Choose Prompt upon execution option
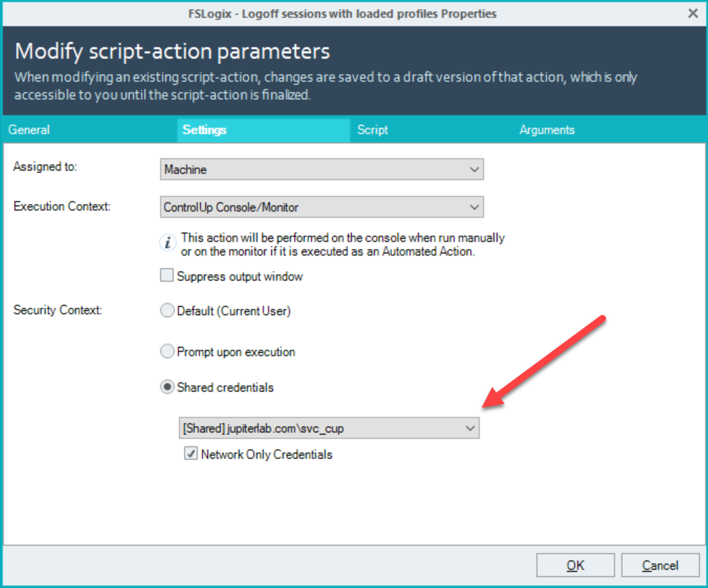Viewport: 708px width, 588px height. pos(167,351)
